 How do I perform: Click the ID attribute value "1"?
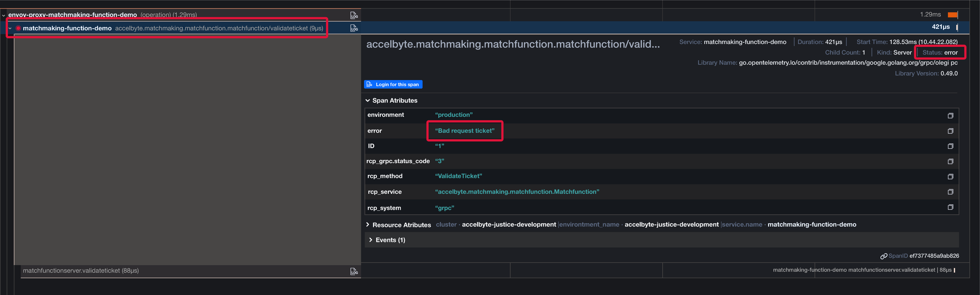tap(439, 146)
